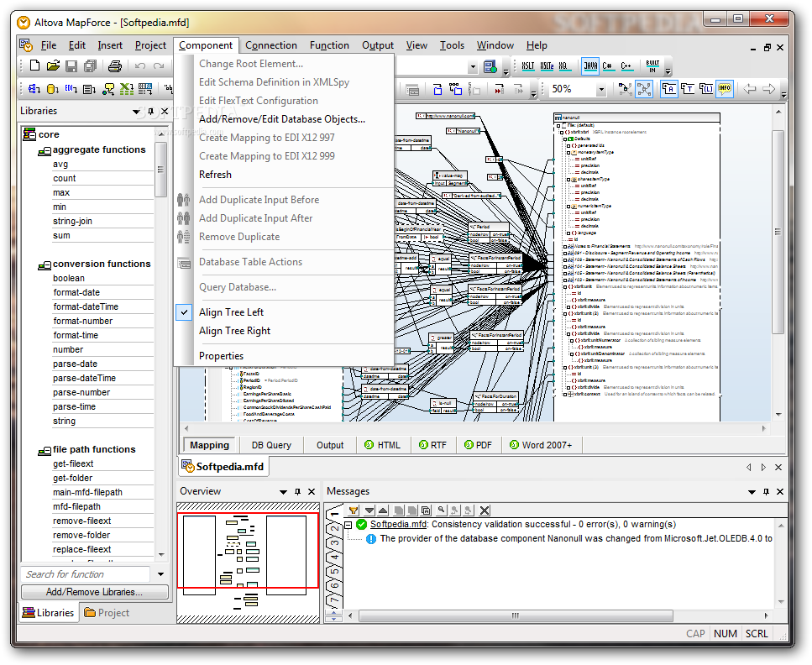
Task: Navigate back with left arrow icon
Action: pos(750,89)
